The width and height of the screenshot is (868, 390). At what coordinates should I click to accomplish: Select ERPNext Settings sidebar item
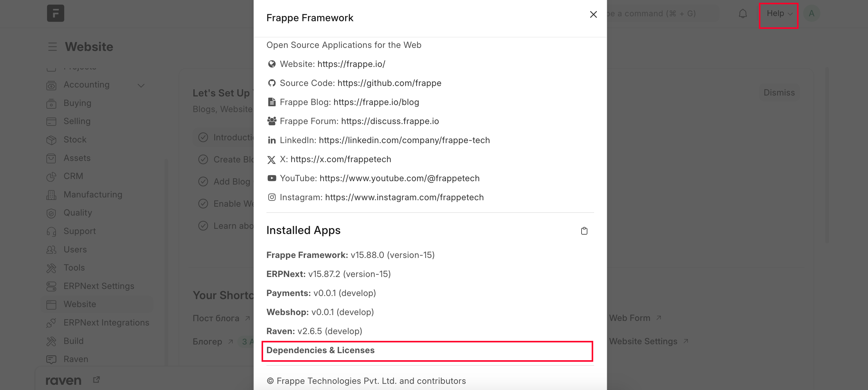(x=99, y=286)
